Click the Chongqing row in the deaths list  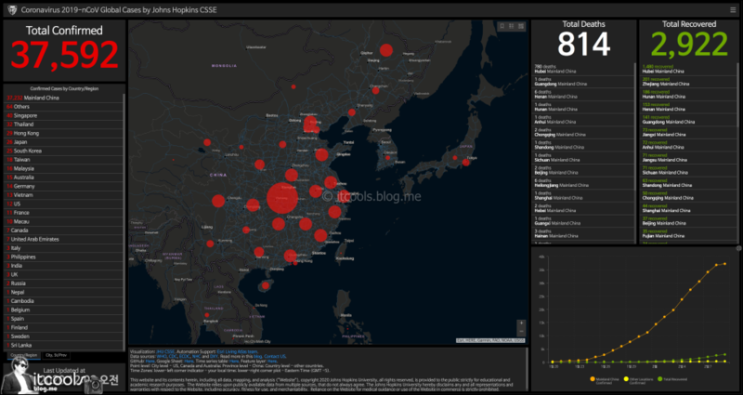(x=583, y=133)
